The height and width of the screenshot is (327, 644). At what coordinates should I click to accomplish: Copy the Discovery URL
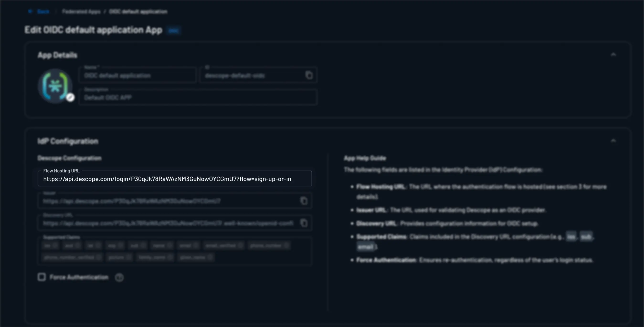pyautogui.click(x=304, y=223)
